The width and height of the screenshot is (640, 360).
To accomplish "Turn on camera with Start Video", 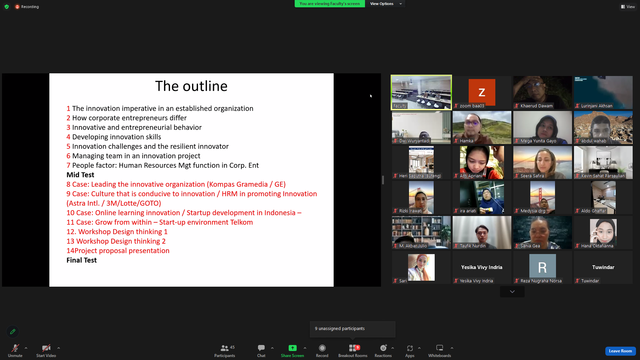I will [x=46, y=350].
